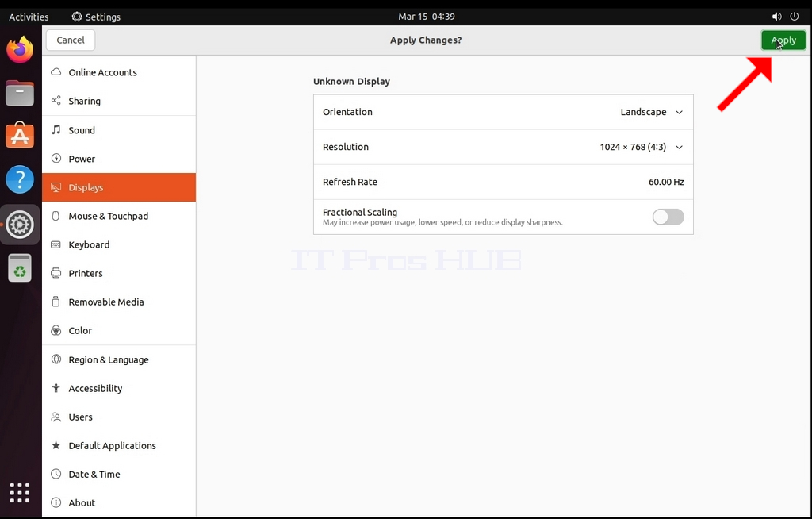Click the green Apply button
Screen dimensions: 812x519
click(x=783, y=40)
